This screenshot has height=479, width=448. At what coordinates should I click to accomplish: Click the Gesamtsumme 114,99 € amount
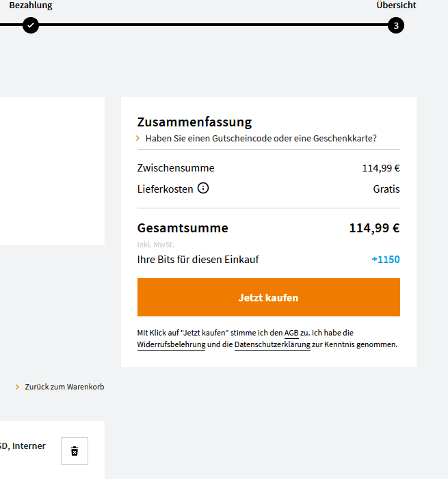pos(374,228)
